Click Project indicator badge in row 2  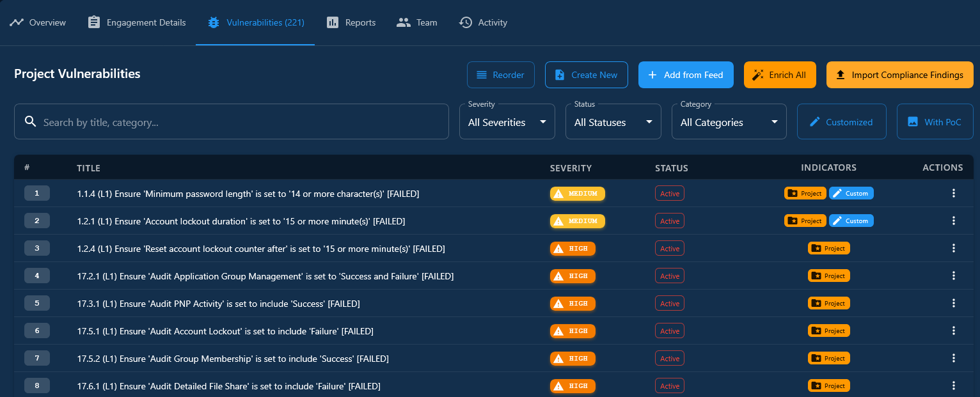click(805, 221)
